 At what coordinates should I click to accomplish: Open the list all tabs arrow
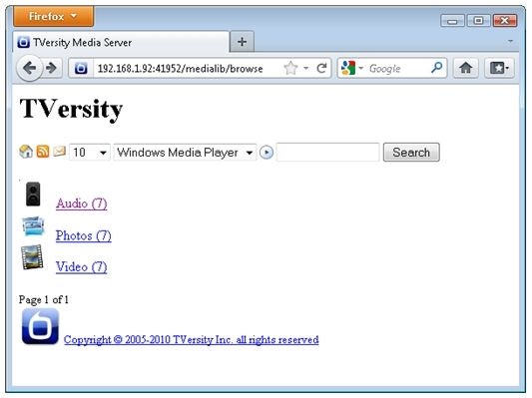click(x=510, y=41)
